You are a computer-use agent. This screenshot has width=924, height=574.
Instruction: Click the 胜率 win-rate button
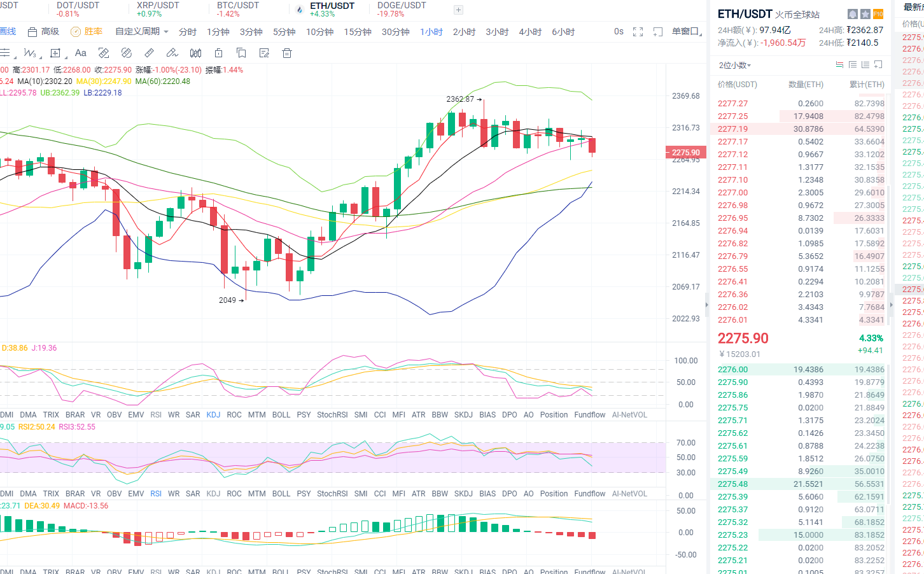pos(87,32)
